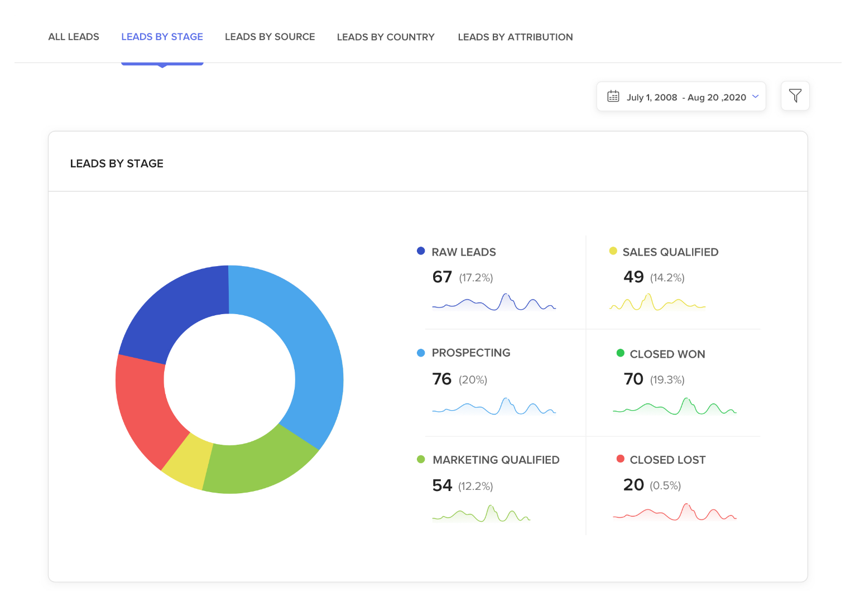855x616 pixels.
Task: Click the Raw Leads dark blue legend dot
Action: (421, 251)
